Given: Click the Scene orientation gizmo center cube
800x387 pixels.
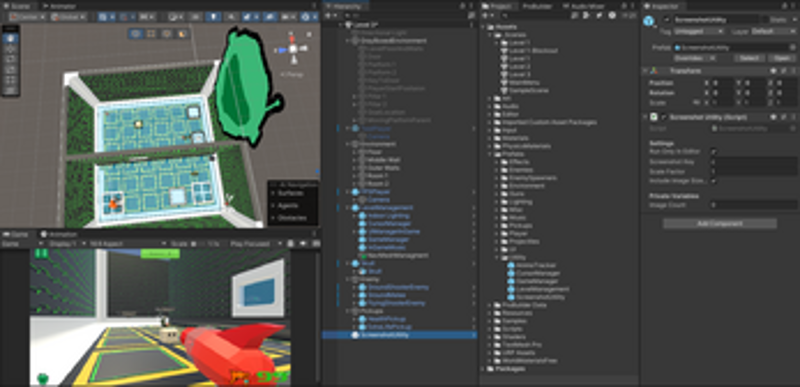Looking at the screenshot, I should pos(293,49).
